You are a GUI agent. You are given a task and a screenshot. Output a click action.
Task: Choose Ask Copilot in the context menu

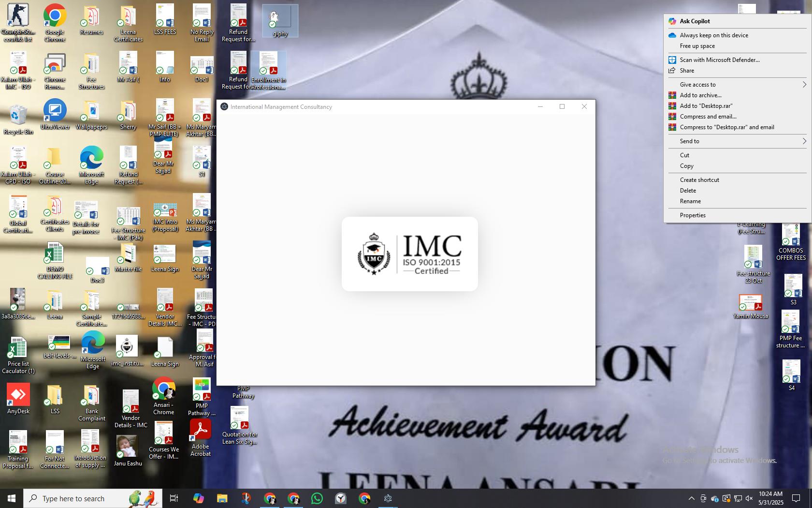click(x=738, y=21)
